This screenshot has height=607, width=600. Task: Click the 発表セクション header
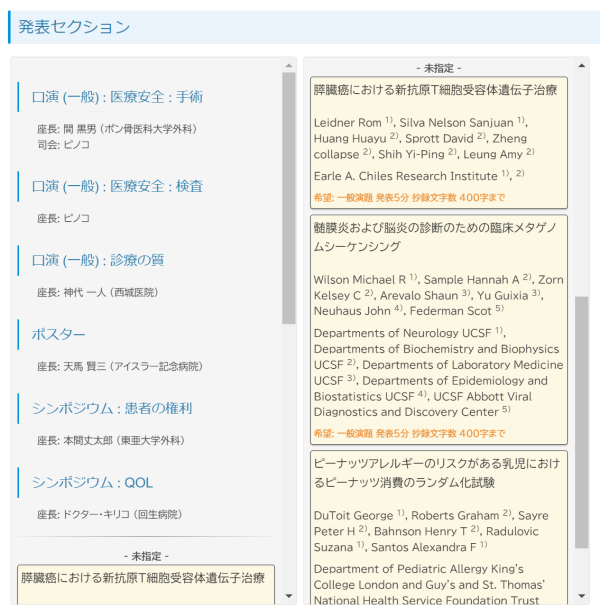74,27
